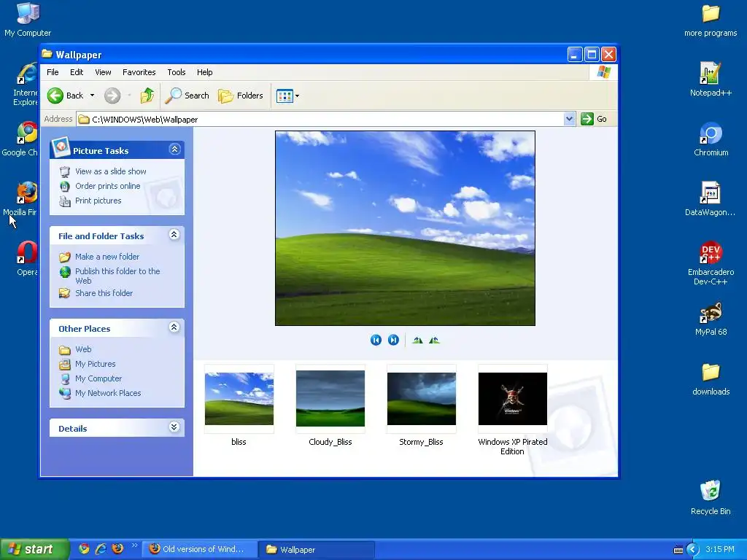Select Notepad++ desktop icon

pos(711,79)
